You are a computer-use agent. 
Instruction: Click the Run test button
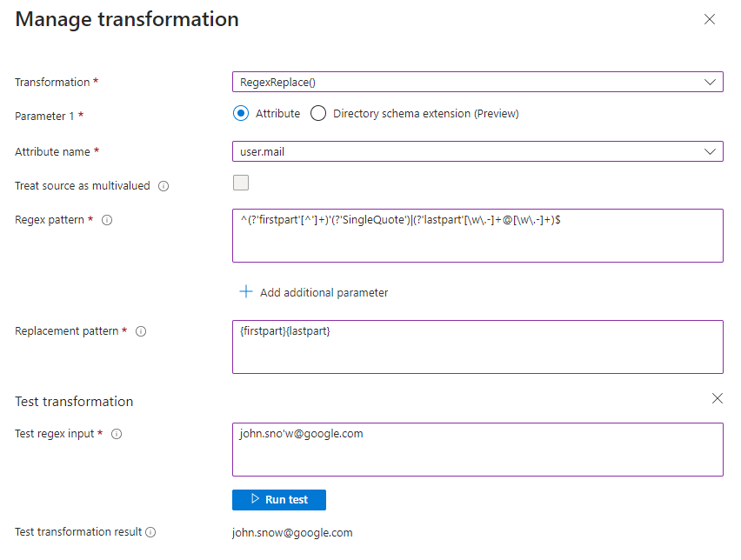tap(279, 499)
